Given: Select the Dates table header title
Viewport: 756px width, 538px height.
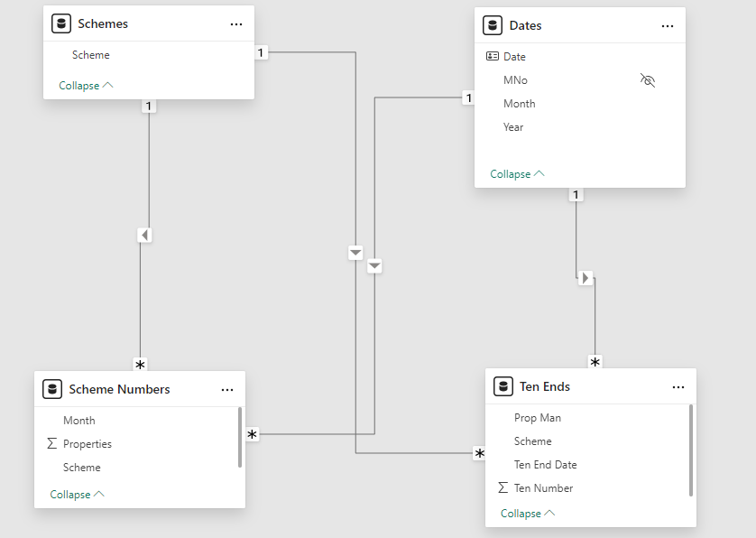Looking at the screenshot, I should pyautogui.click(x=526, y=25).
